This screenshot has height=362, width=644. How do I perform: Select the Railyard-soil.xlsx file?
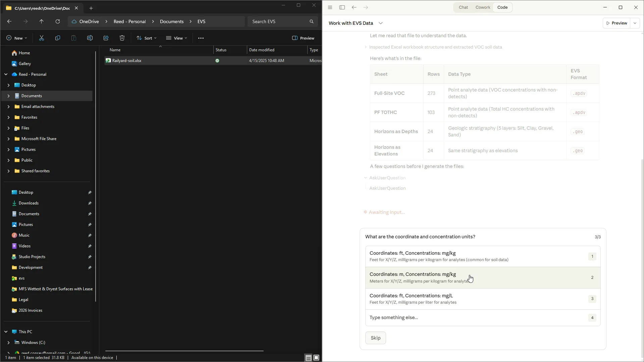127,61
